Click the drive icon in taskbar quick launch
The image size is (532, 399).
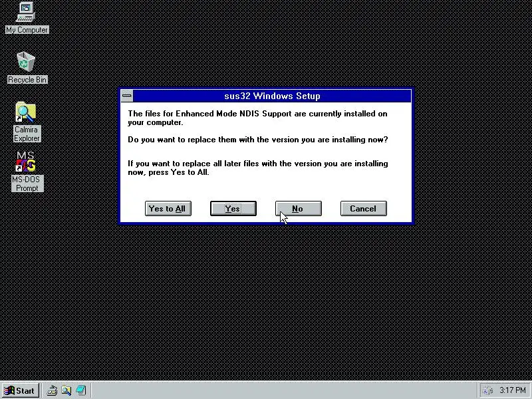52,390
